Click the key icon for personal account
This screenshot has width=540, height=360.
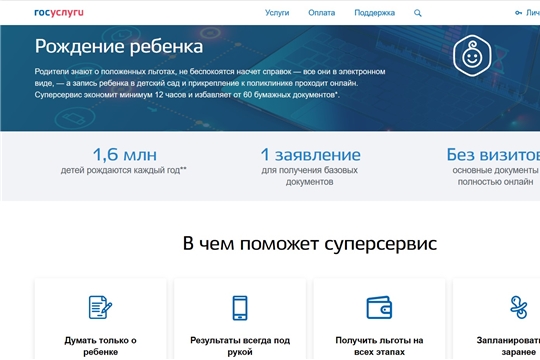tap(518, 13)
